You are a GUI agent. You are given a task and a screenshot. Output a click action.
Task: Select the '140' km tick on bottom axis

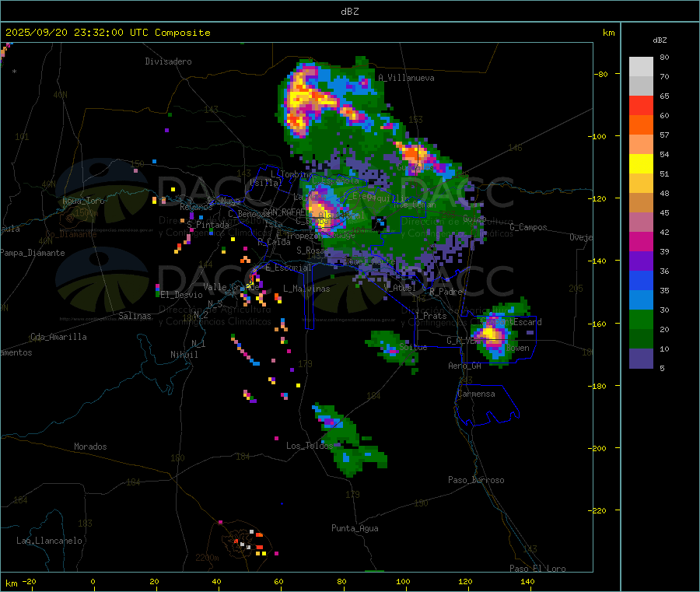[x=527, y=581]
